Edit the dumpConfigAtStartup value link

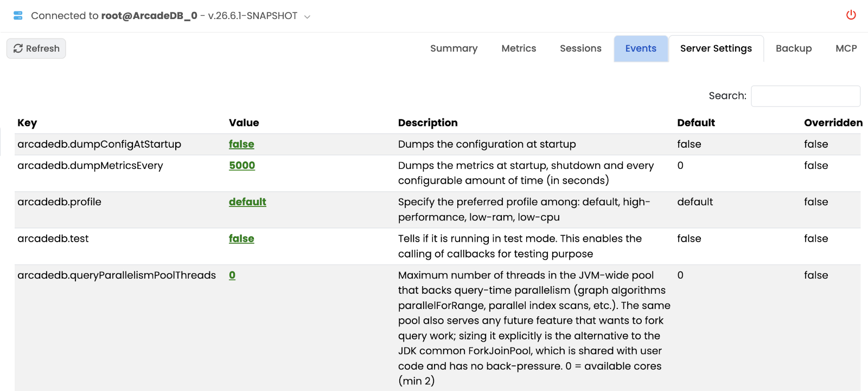point(241,144)
